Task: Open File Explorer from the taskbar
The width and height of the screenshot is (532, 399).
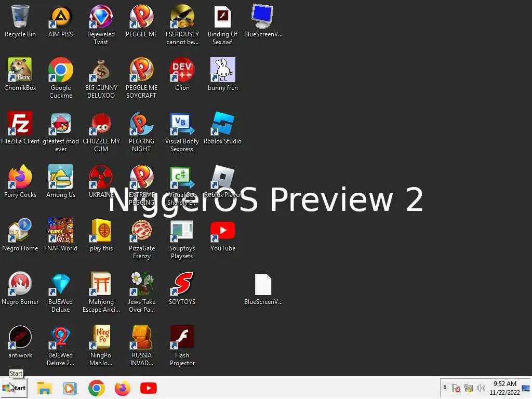Action: click(x=45, y=388)
